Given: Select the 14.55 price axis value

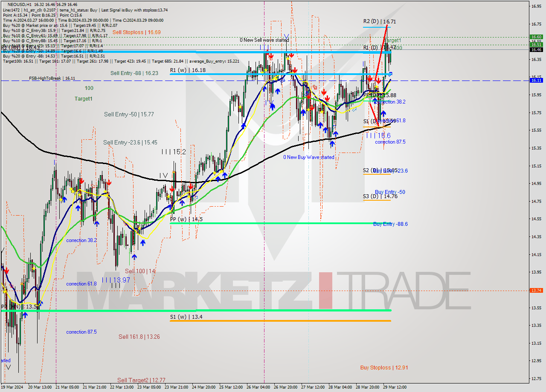Looking at the screenshot, I should point(536,219).
